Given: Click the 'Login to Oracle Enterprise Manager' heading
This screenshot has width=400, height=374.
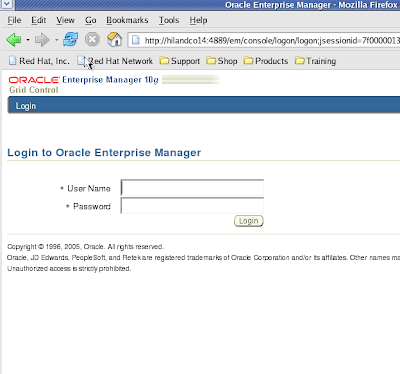Looking at the screenshot, I should click(104, 153).
